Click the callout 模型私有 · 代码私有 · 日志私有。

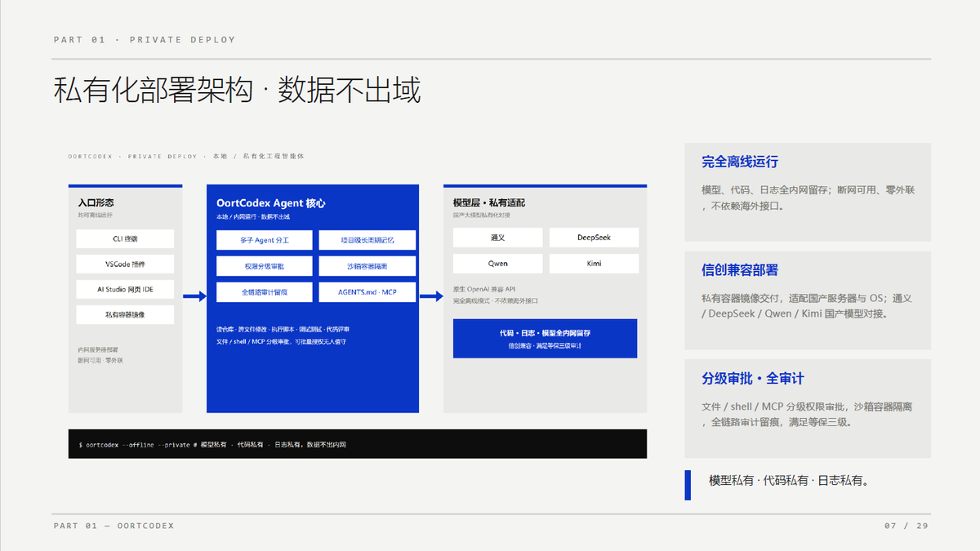[x=789, y=481]
